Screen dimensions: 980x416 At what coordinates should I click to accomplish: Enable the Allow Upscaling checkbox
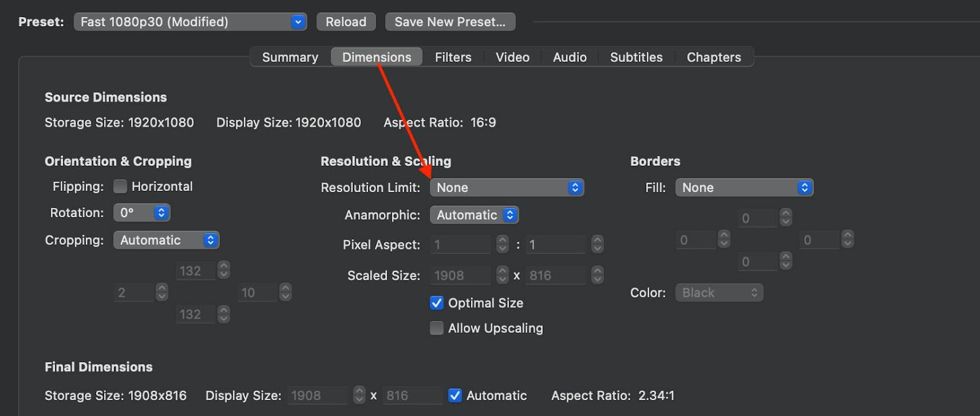pos(437,328)
